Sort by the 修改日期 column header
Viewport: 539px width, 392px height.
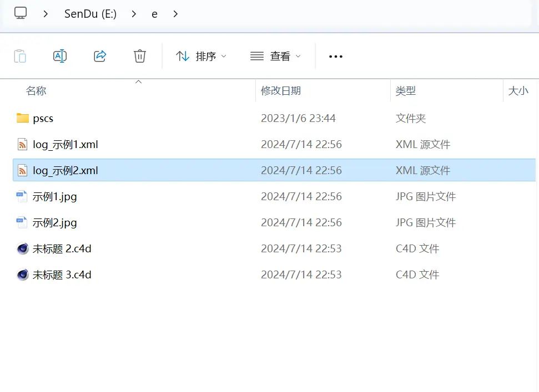click(281, 90)
